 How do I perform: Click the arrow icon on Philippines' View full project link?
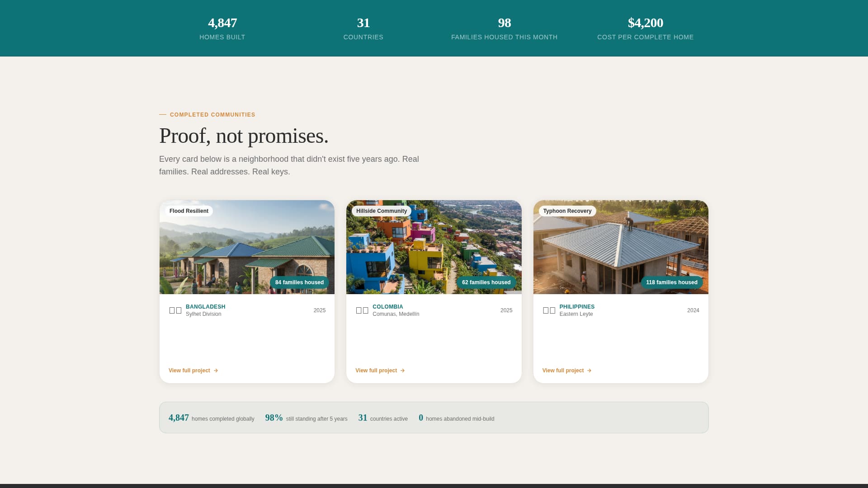[589, 371]
